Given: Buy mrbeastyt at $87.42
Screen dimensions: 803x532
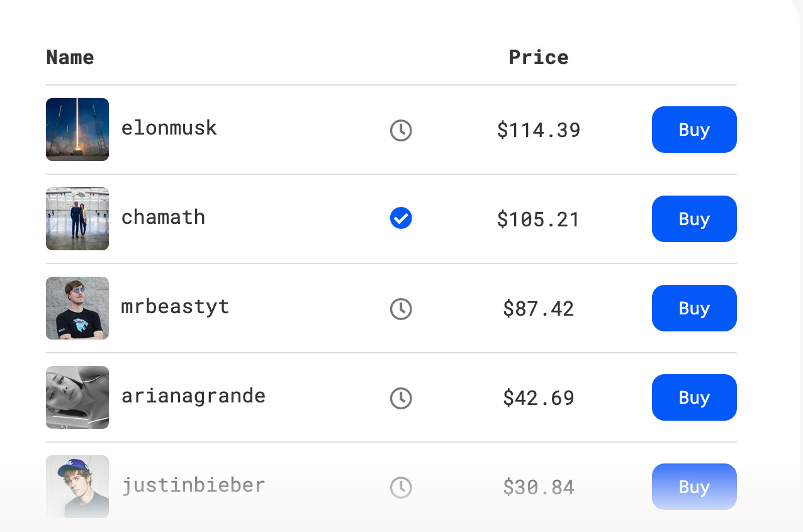Looking at the screenshot, I should click(x=694, y=308).
